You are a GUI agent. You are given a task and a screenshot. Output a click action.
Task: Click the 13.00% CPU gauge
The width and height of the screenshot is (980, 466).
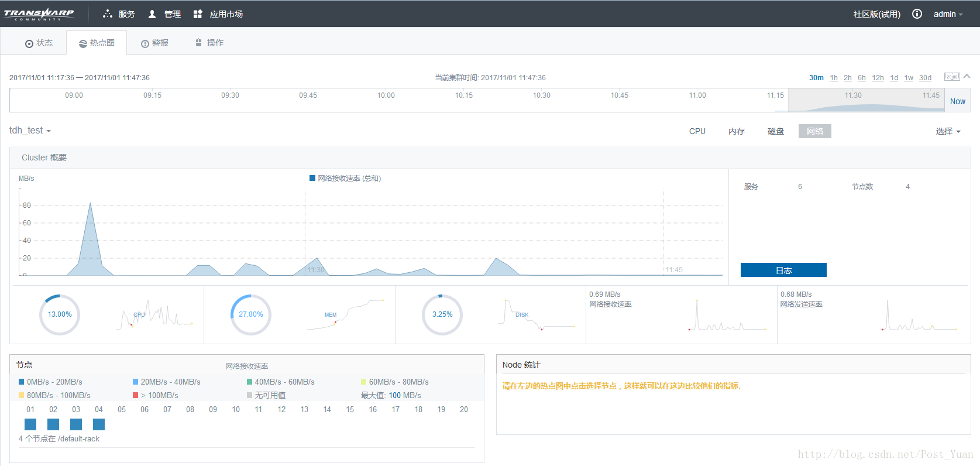60,314
